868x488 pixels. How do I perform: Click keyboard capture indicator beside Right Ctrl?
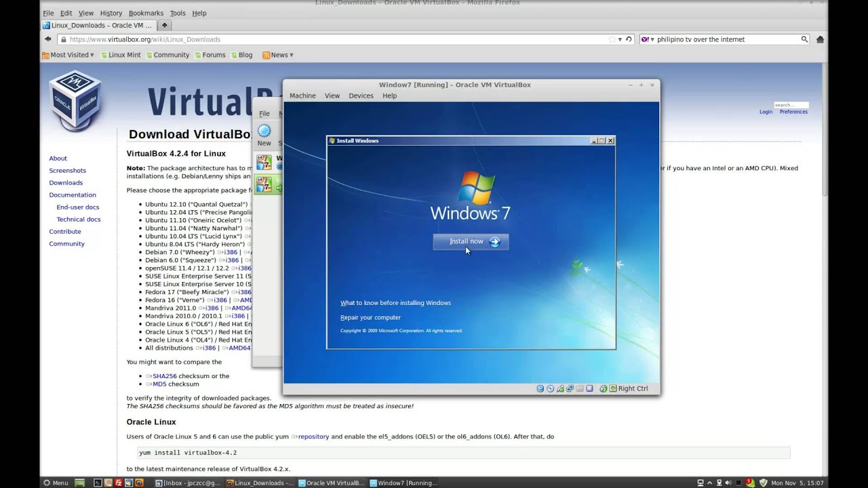[613, 388]
